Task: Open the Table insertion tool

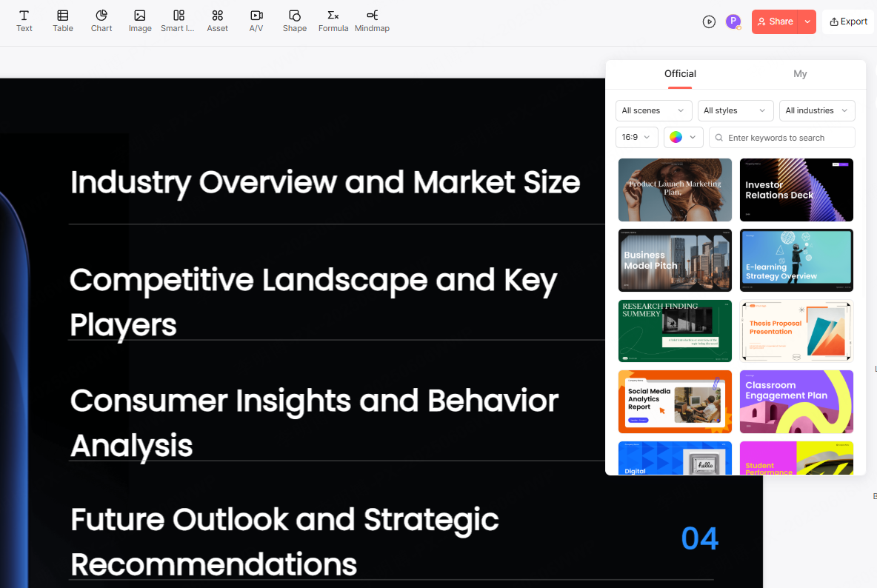Action: 62,21
